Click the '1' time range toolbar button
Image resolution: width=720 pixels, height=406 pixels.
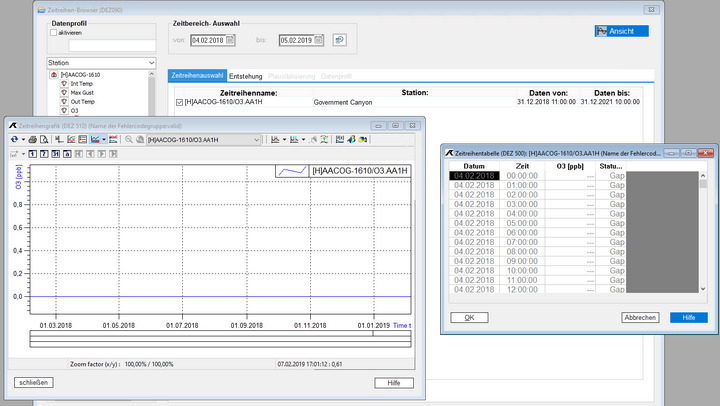32,154
